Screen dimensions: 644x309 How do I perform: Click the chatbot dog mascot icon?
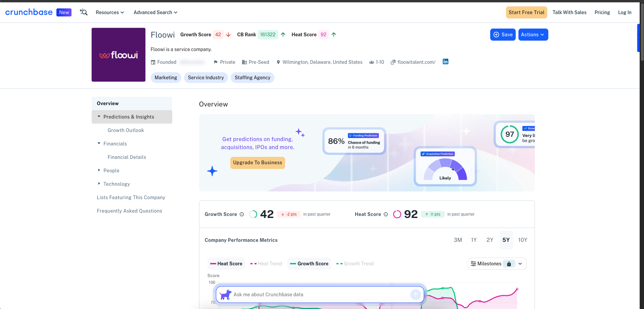pyautogui.click(x=225, y=295)
